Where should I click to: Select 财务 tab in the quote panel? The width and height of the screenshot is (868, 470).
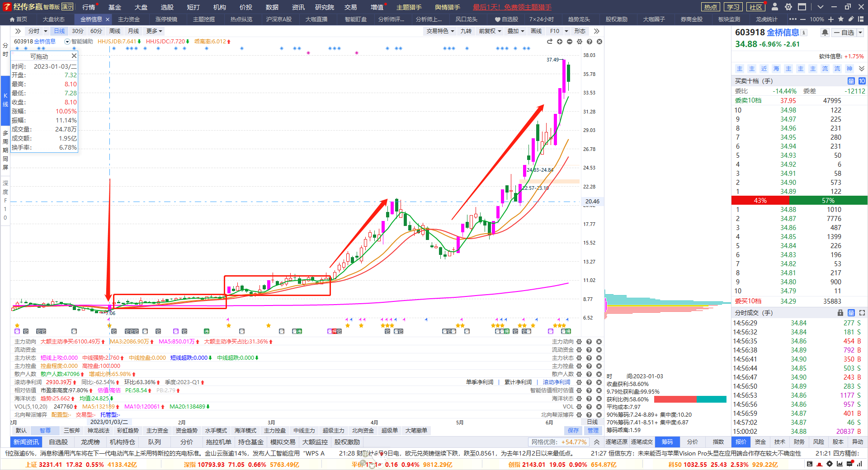pyautogui.click(x=799, y=442)
